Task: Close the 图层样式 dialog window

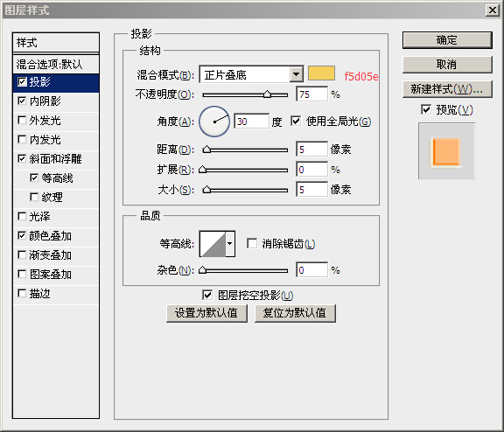Action: [x=492, y=10]
